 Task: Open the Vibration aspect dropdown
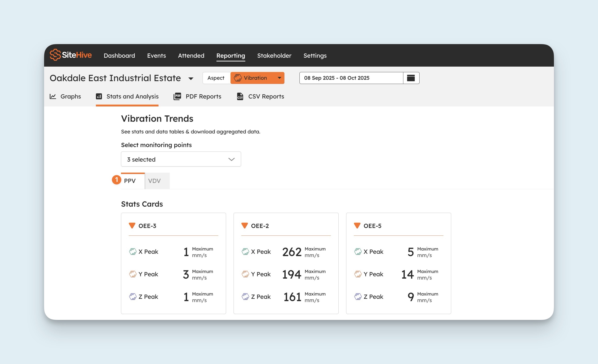279,78
